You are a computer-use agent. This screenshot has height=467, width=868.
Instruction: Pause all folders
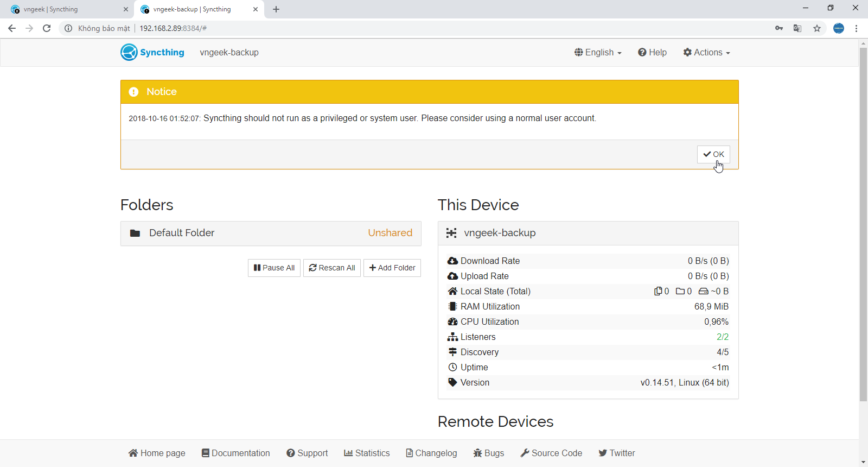[x=274, y=268]
